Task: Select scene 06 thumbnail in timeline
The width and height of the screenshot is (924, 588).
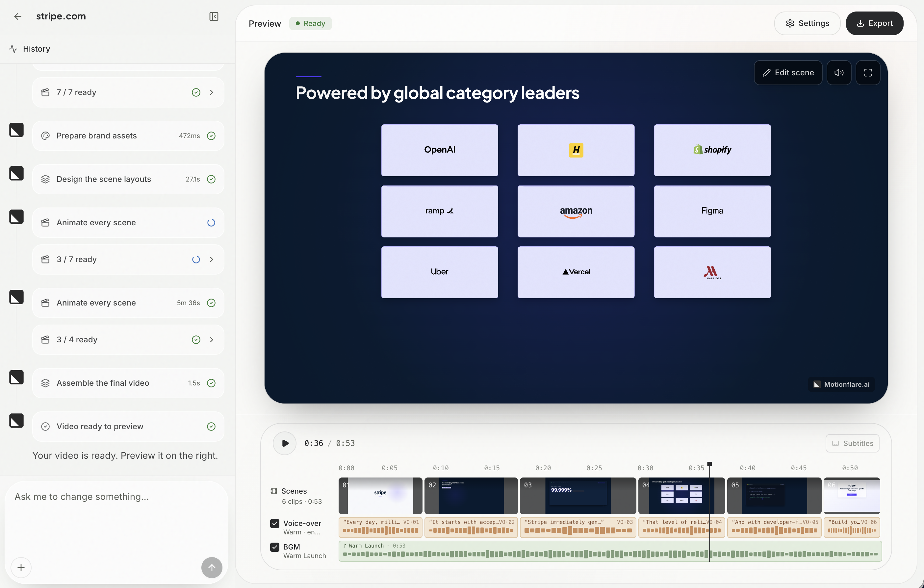Action: tap(852, 496)
